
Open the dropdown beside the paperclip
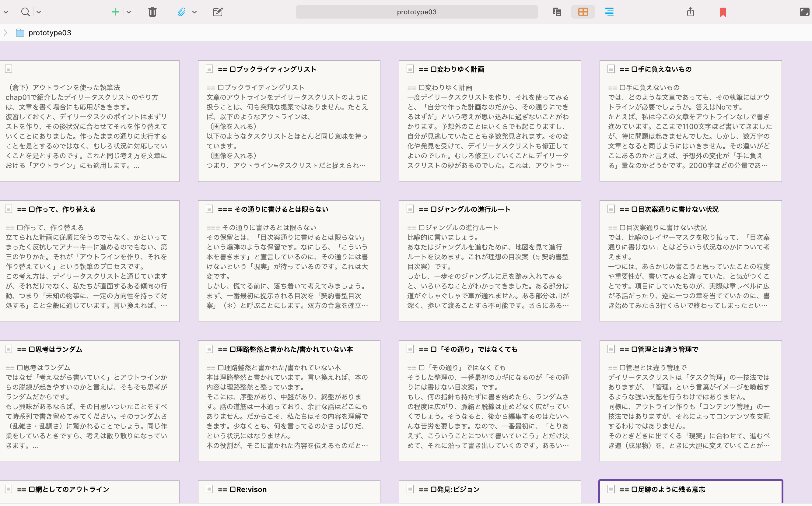coord(194,12)
